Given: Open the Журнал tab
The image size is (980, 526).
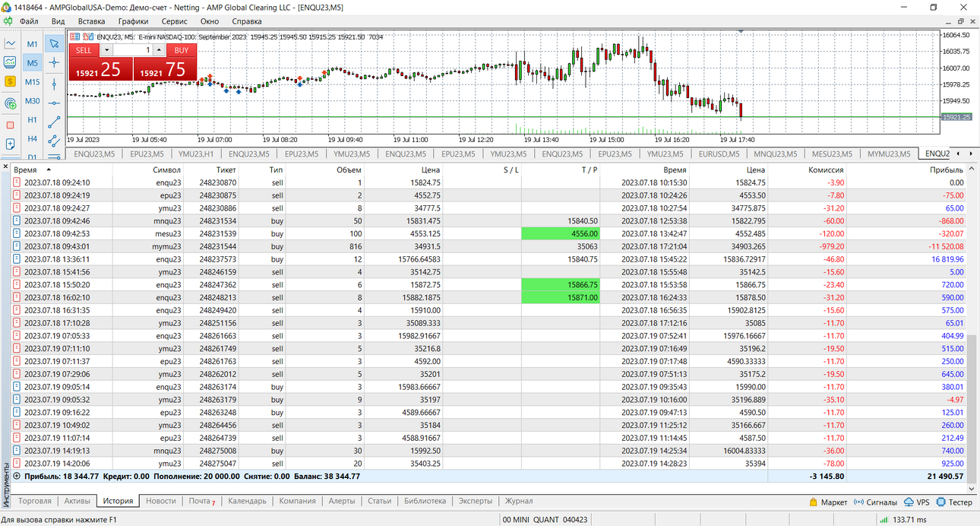Looking at the screenshot, I should click(x=519, y=501).
